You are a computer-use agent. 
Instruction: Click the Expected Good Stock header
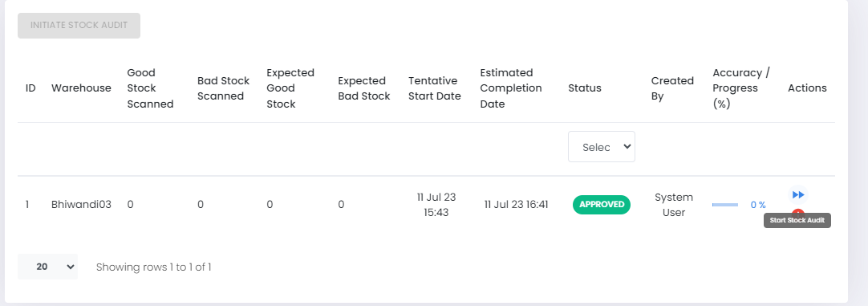click(290, 88)
